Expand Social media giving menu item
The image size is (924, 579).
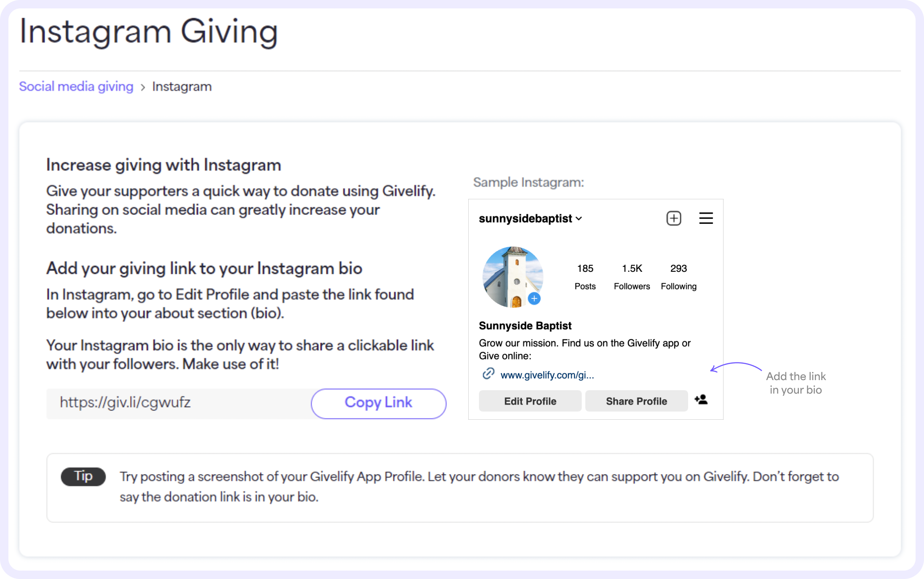pyautogui.click(x=75, y=86)
